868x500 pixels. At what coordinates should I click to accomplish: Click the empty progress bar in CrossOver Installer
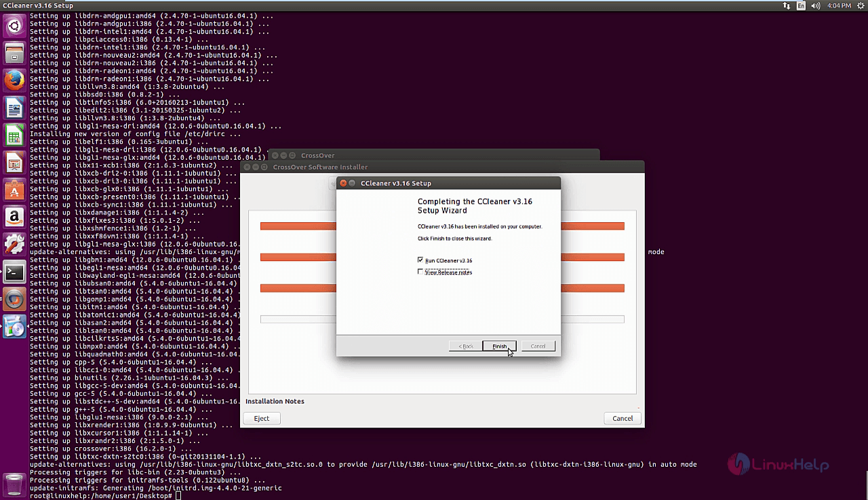point(442,319)
